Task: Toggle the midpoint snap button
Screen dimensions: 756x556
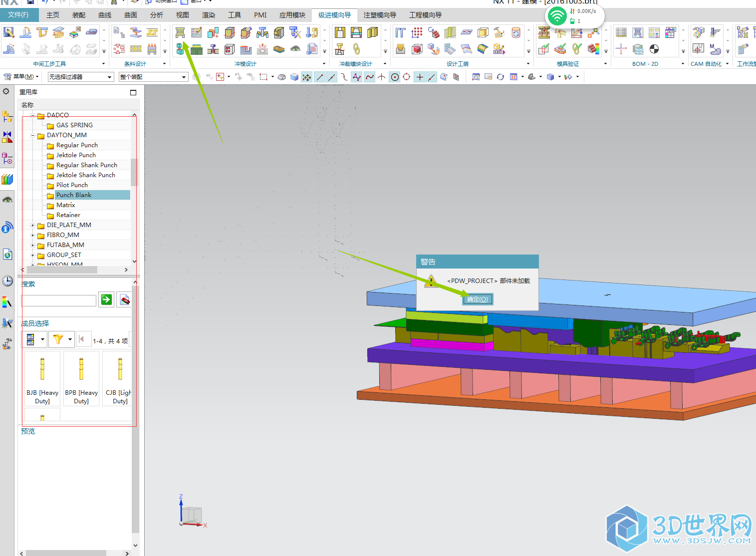Action: [x=332, y=77]
